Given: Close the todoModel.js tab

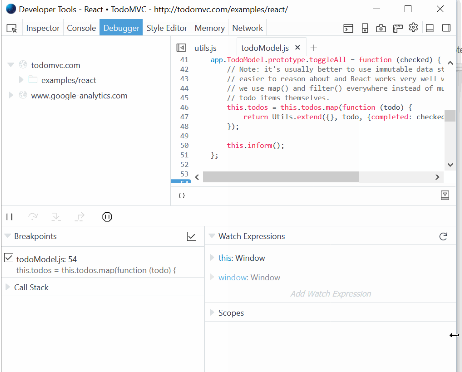Looking at the screenshot, I should 298,47.
